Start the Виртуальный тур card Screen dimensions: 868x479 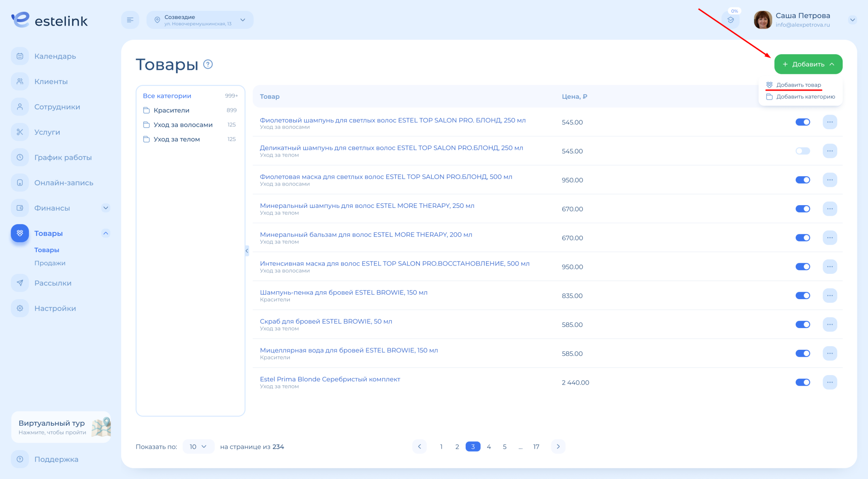coord(61,427)
